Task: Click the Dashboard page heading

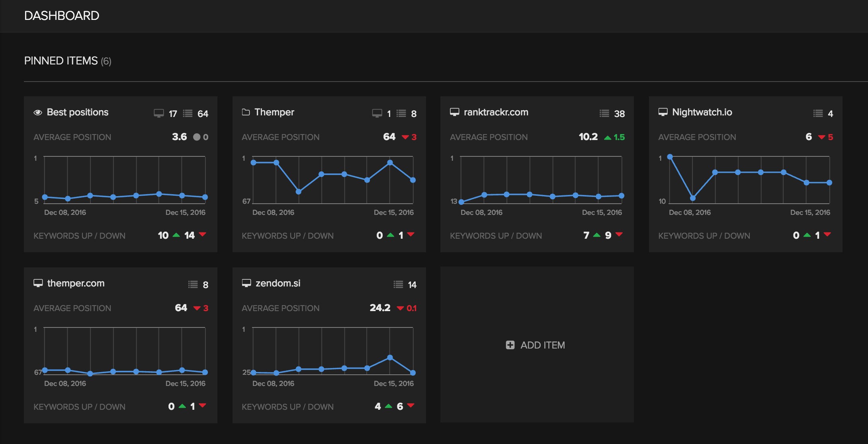Action: coord(62,16)
